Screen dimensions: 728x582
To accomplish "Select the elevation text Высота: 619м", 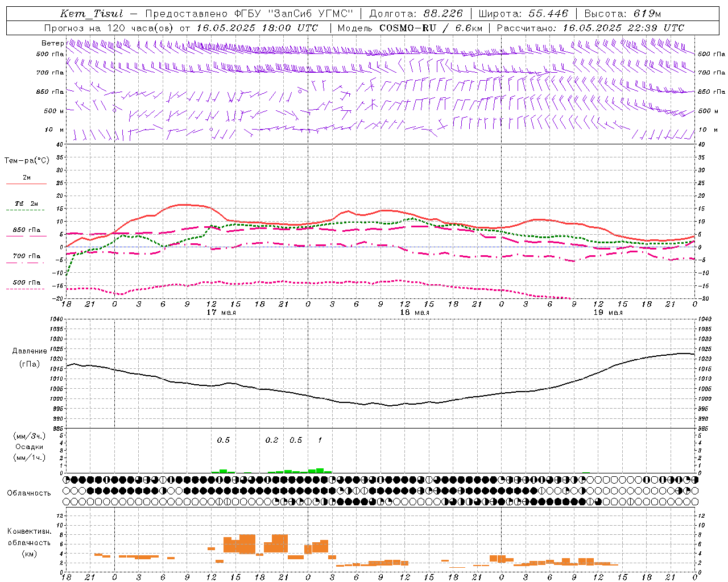I will click(623, 14).
